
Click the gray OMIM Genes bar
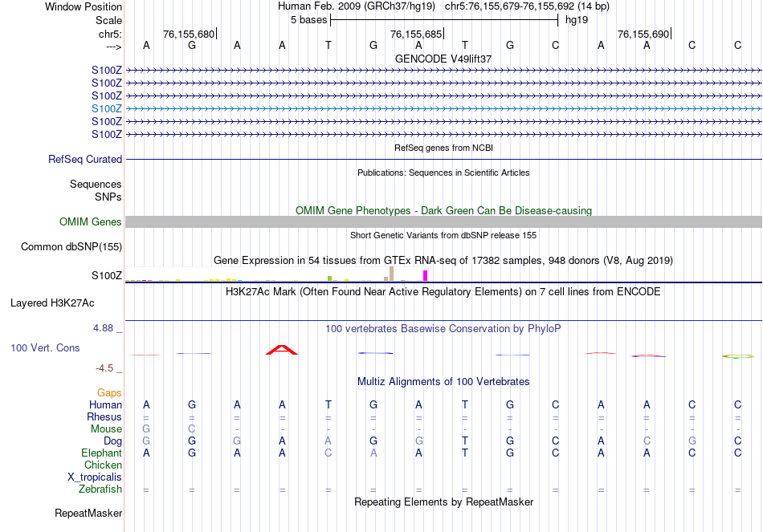pyautogui.click(x=443, y=221)
